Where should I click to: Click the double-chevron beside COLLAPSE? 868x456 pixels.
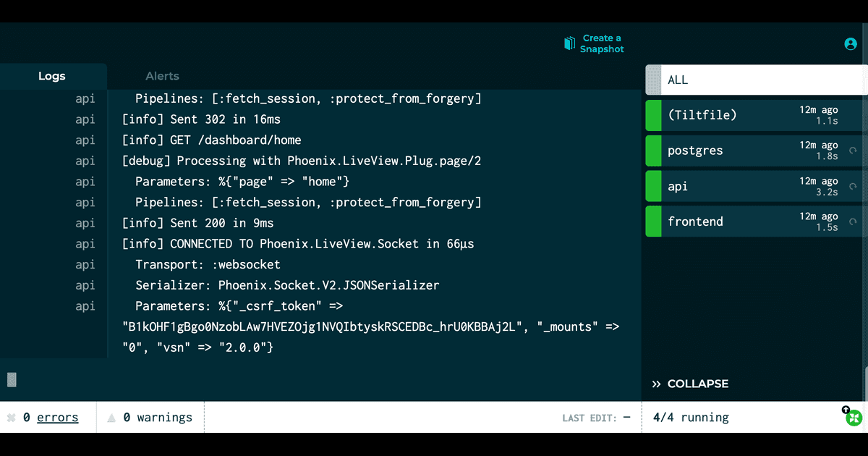(x=657, y=384)
